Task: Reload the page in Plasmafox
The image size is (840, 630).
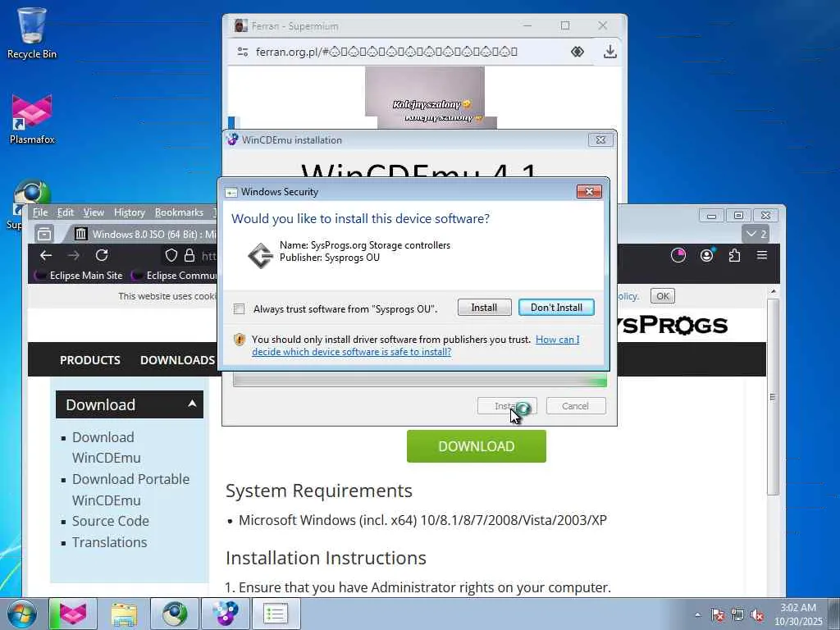Action: point(102,256)
